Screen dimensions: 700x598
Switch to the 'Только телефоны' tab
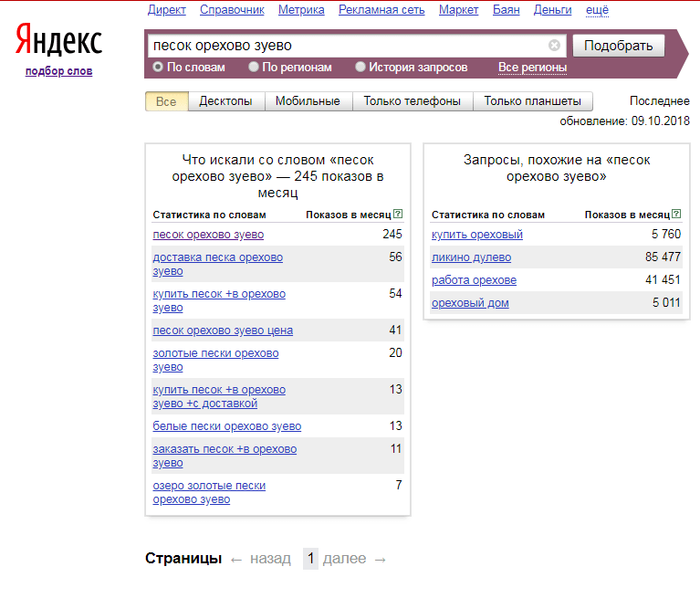[x=412, y=101]
